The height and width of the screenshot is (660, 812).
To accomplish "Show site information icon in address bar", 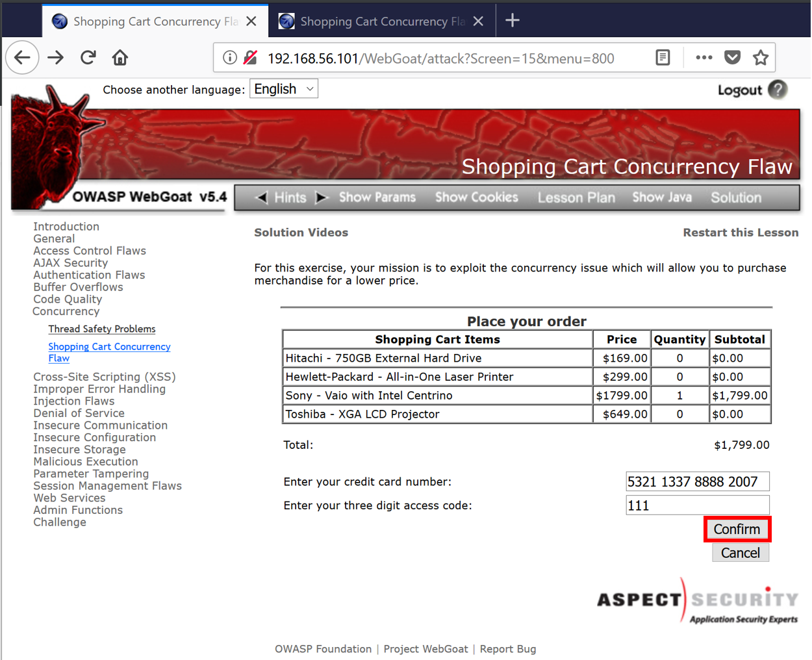I will point(230,58).
